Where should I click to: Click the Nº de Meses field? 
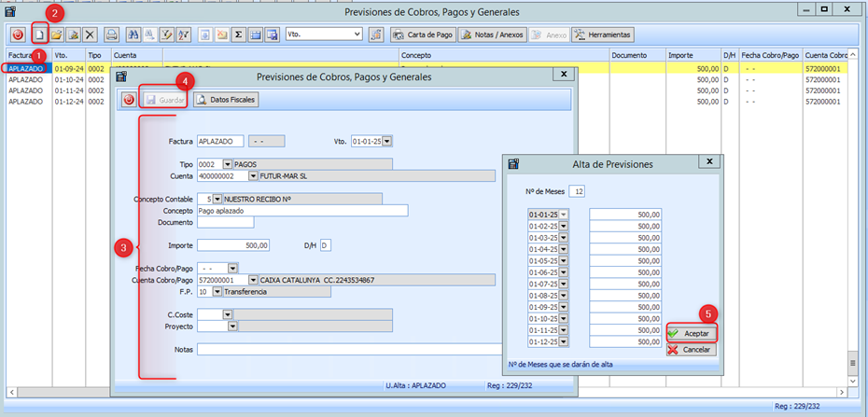(577, 192)
